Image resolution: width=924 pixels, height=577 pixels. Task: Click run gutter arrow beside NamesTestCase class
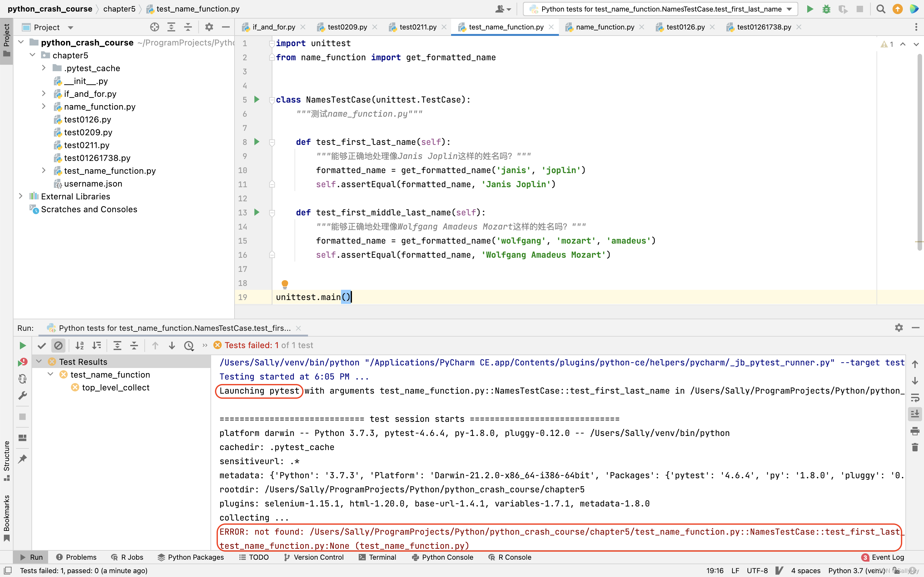point(257,100)
